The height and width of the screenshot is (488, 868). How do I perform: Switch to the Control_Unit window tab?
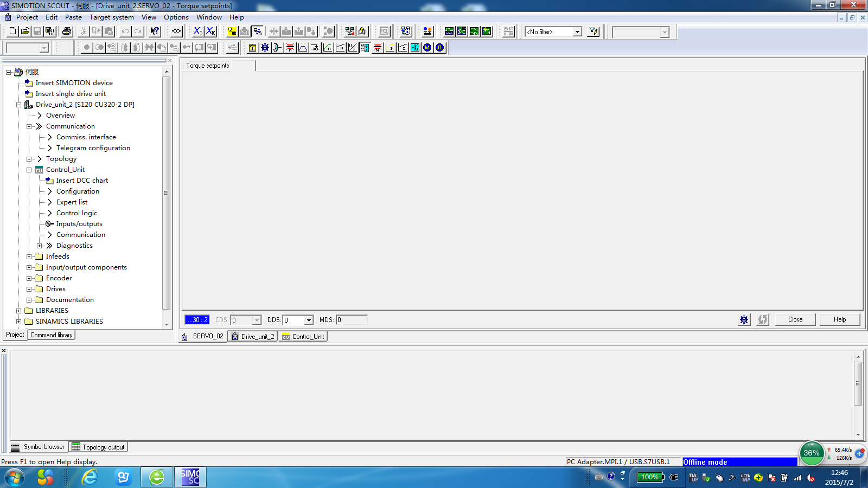(303, 337)
